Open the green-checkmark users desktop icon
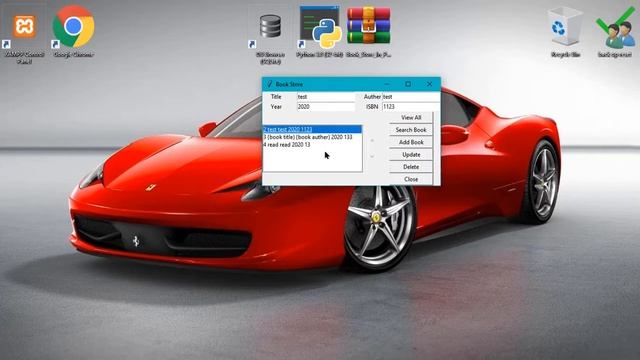 pyautogui.click(x=615, y=32)
